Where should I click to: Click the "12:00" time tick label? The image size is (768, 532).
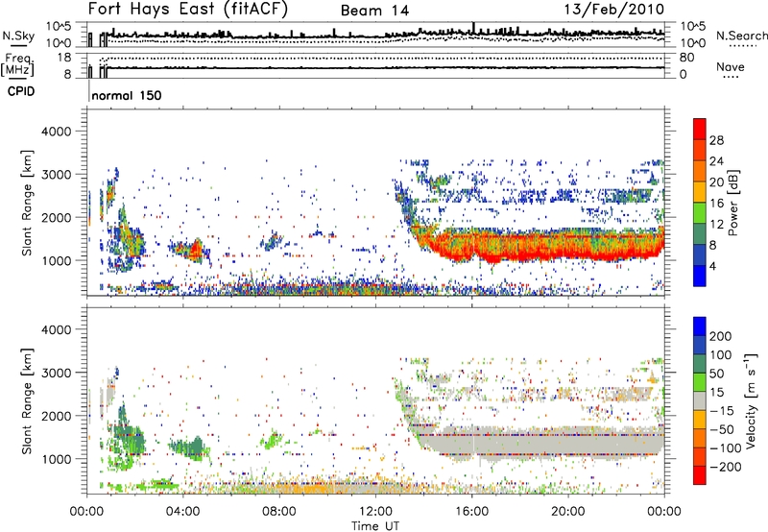(x=375, y=512)
